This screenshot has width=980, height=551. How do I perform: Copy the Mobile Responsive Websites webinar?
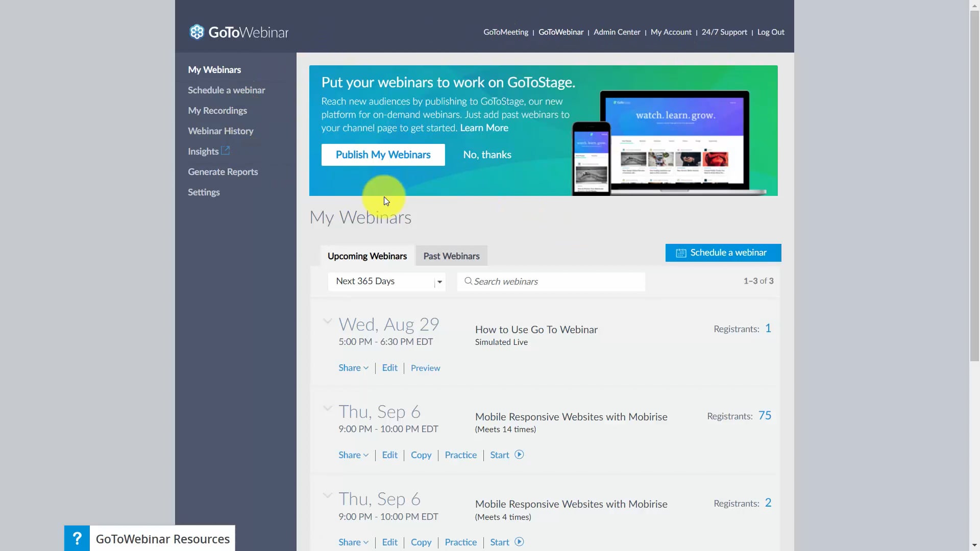[x=421, y=454]
